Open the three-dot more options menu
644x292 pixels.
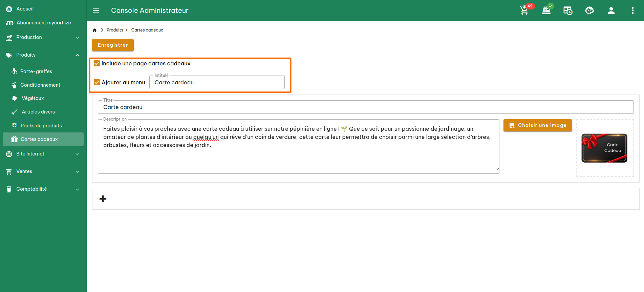click(x=632, y=11)
